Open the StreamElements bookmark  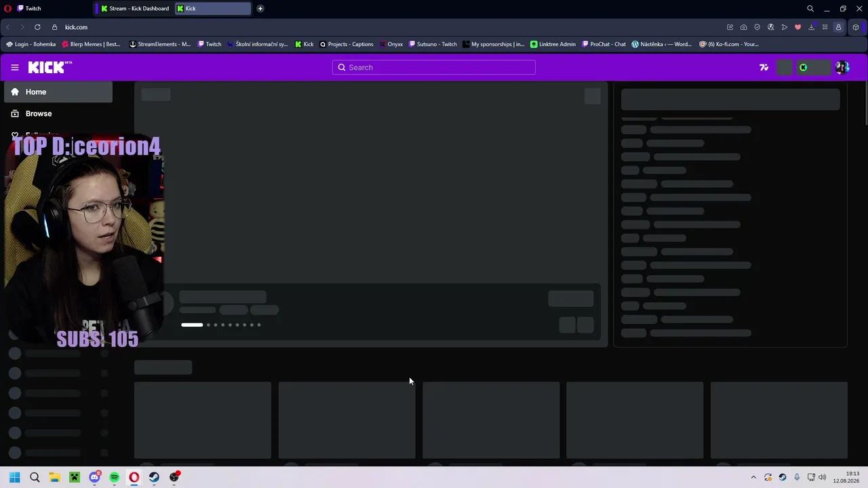(160, 44)
